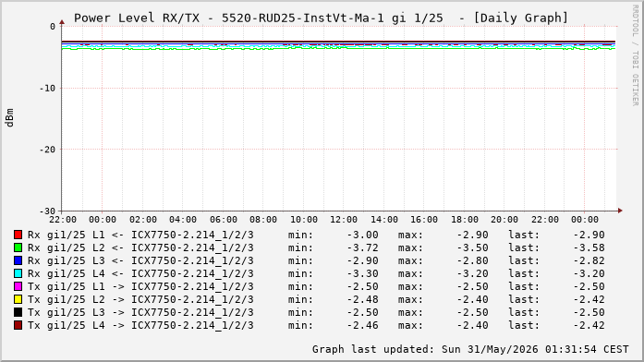Click the 02:00 x-axis time label
Screen dimensions: 644x362
[x=143, y=220]
